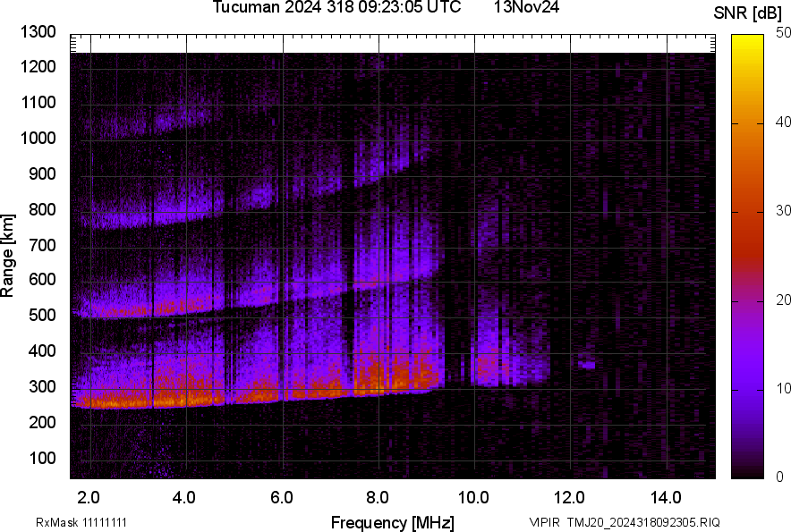Click the colorbar value '40'
791x532 pixels.
point(783,122)
